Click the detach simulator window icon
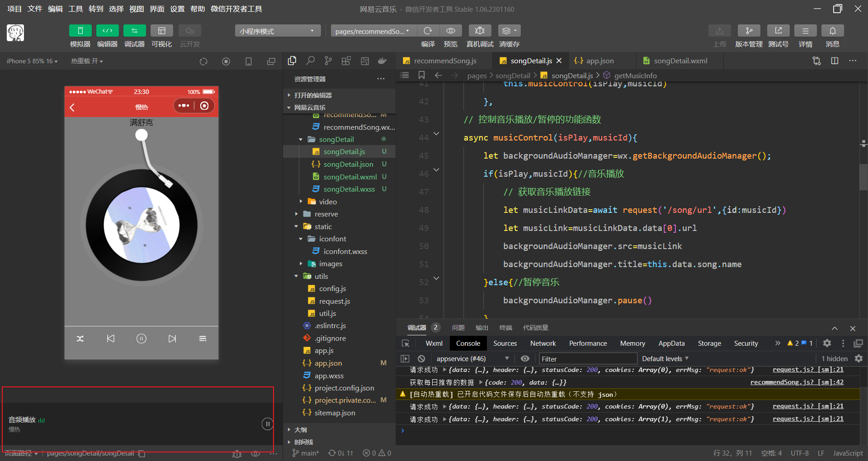 tap(271, 61)
